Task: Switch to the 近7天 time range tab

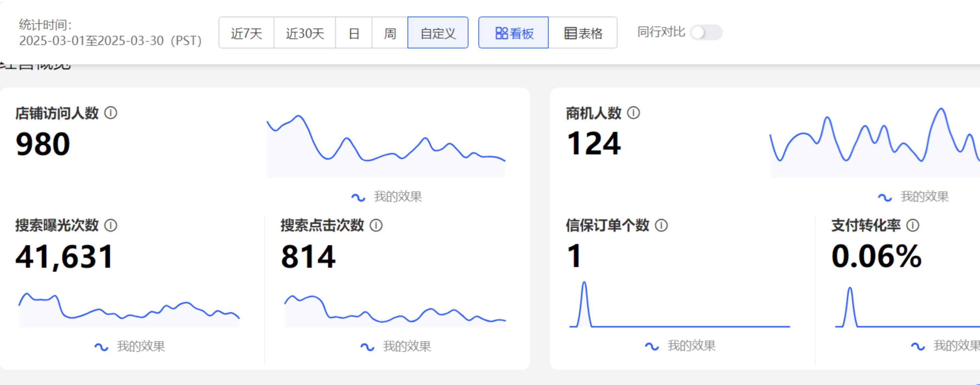Action: click(x=246, y=33)
